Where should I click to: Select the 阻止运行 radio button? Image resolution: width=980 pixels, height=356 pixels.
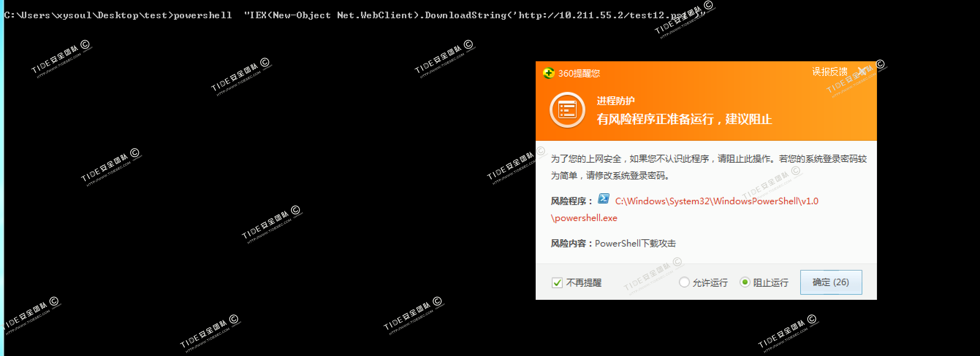pyautogui.click(x=745, y=283)
